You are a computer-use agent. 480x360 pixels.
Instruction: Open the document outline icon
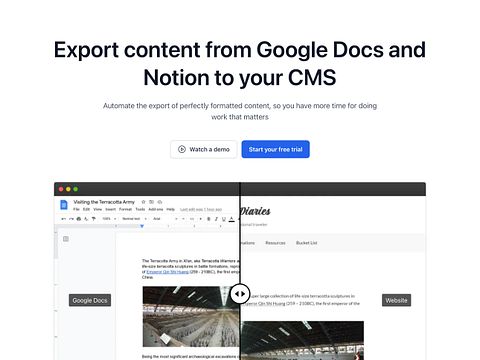(66, 239)
